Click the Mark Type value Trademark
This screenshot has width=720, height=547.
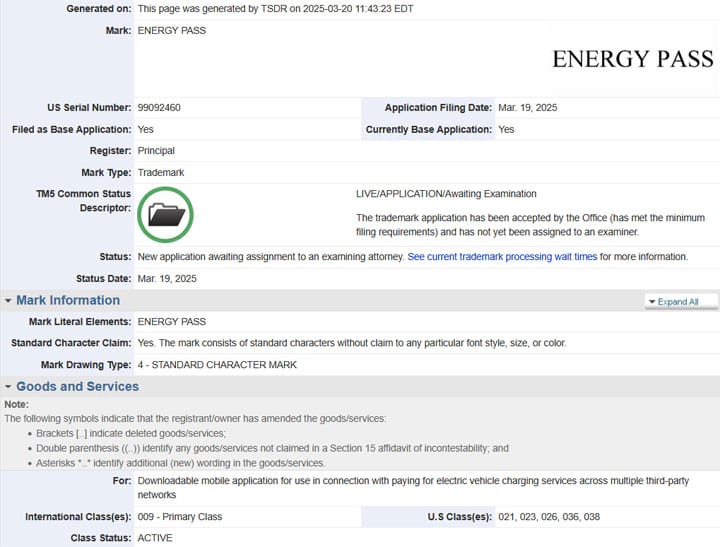tap(161, 173)
